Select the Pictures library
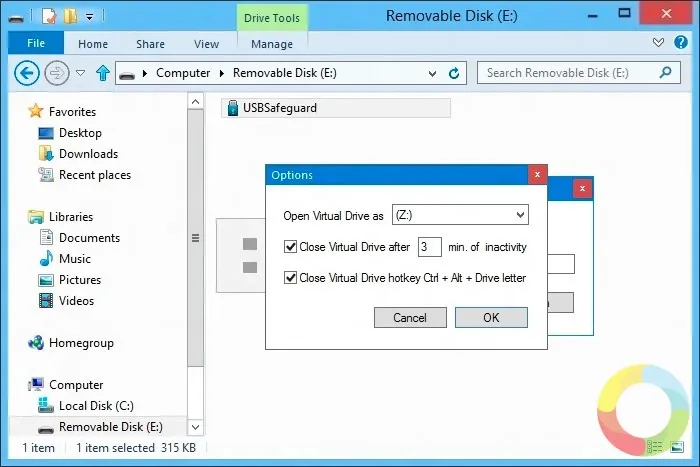Image resolution: width=700 pixels, height=467 pixels. tap(70, 279)
